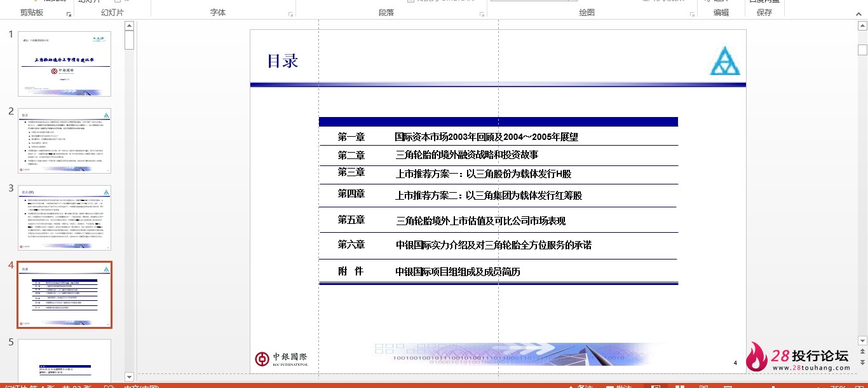Select slide 4 目录 thumbnail
The image size is (868, 388).
[x=64, y=294]
